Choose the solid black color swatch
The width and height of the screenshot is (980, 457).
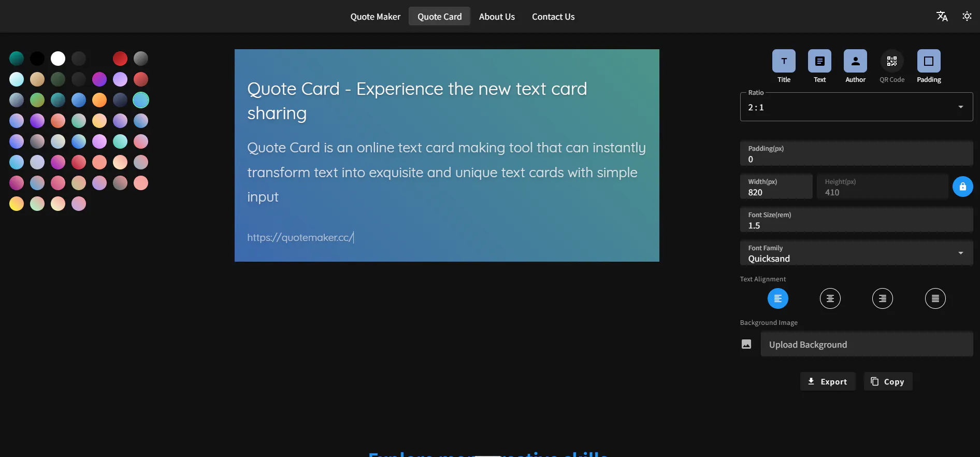[x=37, y=59]
